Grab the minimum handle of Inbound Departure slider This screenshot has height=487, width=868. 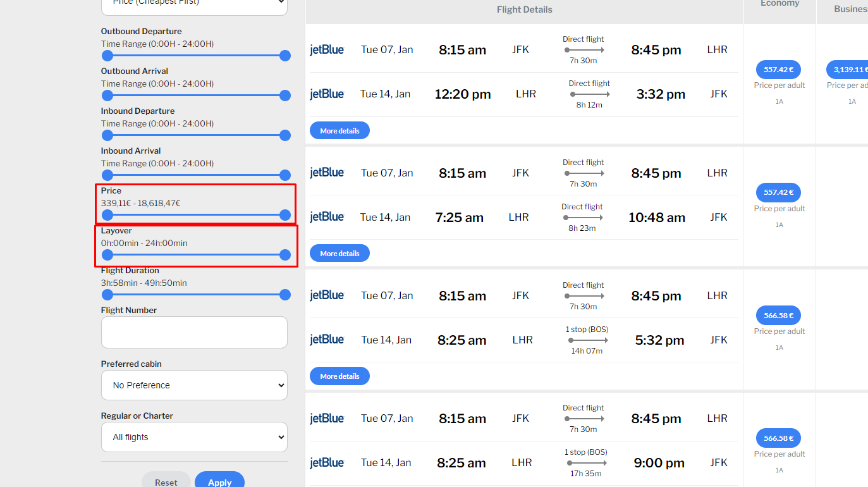pos(107,135)
